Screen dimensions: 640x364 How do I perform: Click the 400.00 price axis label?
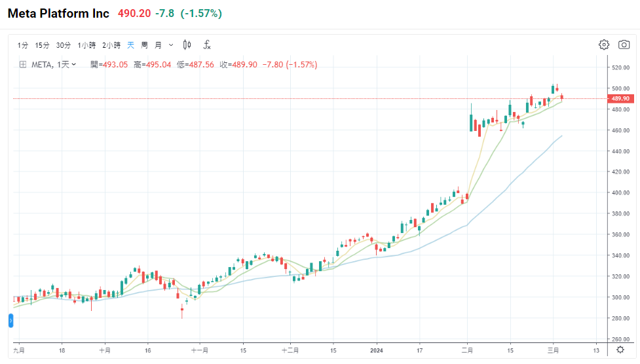click(620, 192)
